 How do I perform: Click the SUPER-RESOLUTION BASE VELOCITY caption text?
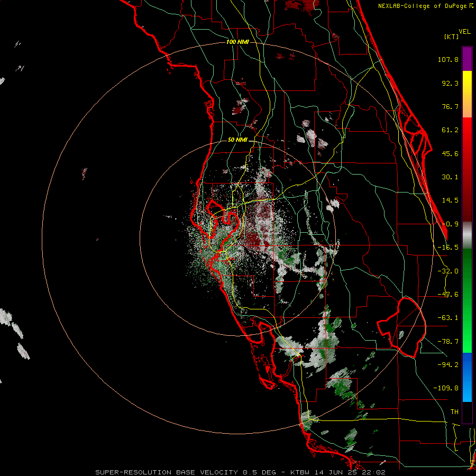168,472
